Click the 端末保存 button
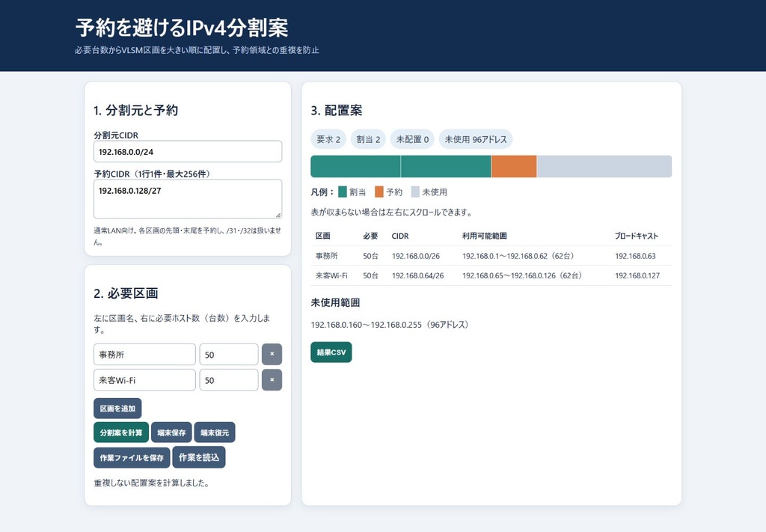This screenshot has height=532, width=766. [x=171, y=432]
